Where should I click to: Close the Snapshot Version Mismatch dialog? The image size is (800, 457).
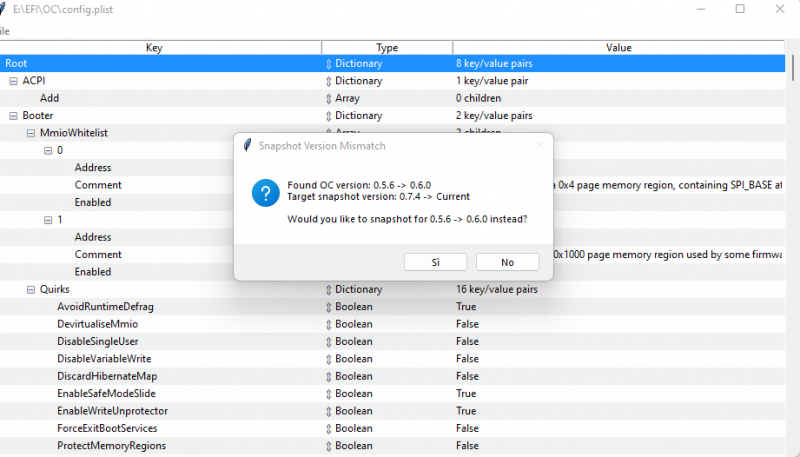[x=539, y=146]
